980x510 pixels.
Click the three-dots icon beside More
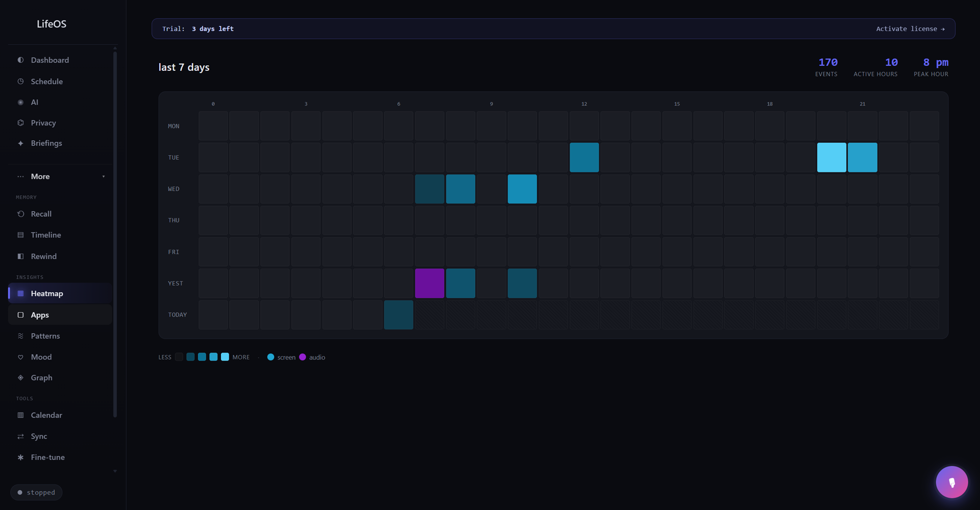tap(20, 176)
